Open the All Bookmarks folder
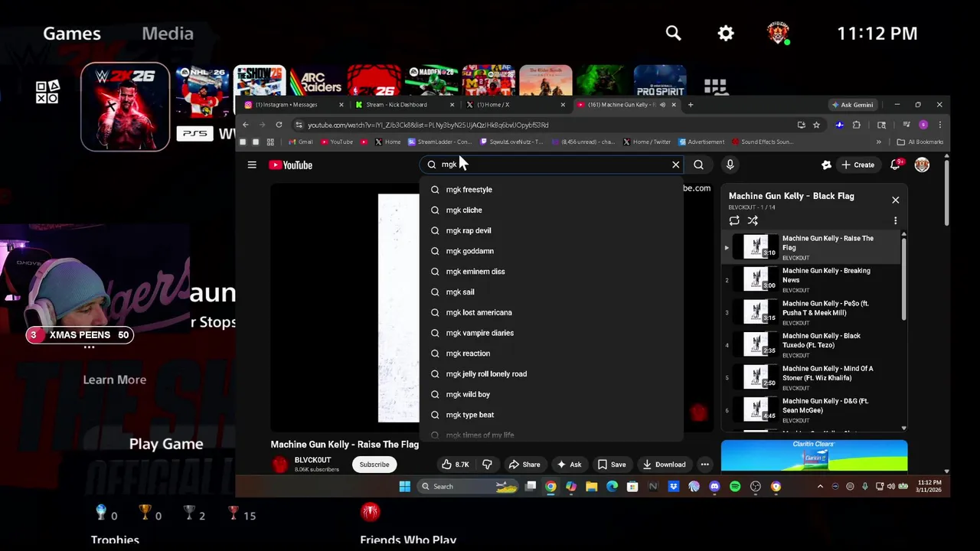The width and height of the screenshot is (980, 551). point(920,142)
